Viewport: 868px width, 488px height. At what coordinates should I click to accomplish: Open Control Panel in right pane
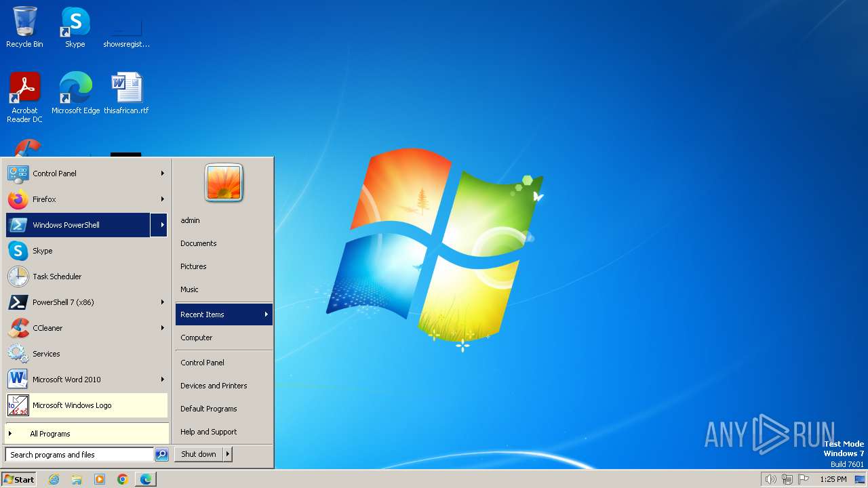(x=202, y=363)
